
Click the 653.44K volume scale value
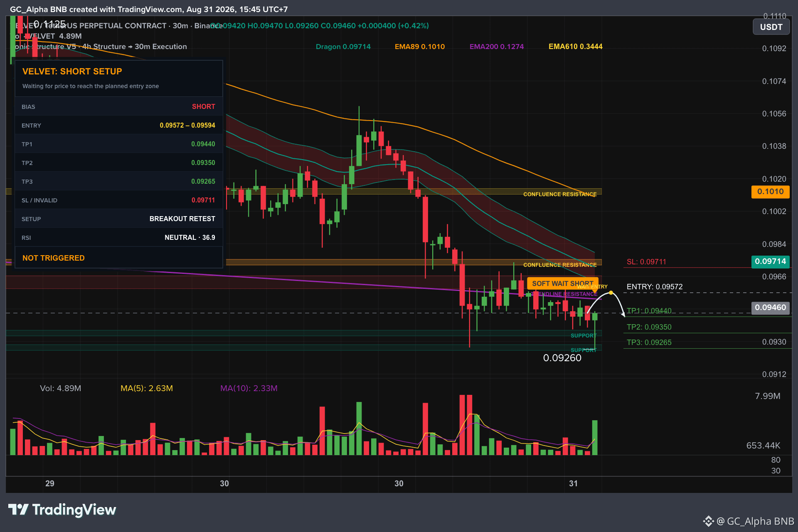click(x=763, y=446)
